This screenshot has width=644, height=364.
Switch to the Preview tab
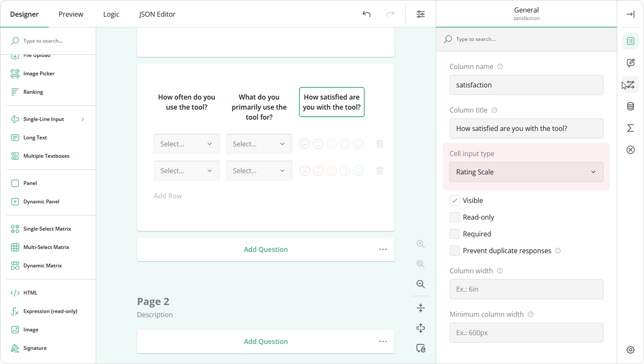(71, 14)
